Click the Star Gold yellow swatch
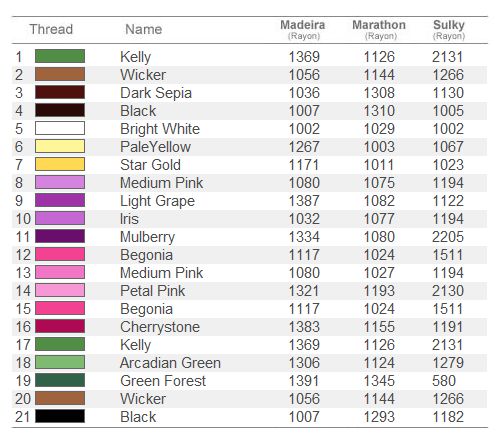 point(60,164)
